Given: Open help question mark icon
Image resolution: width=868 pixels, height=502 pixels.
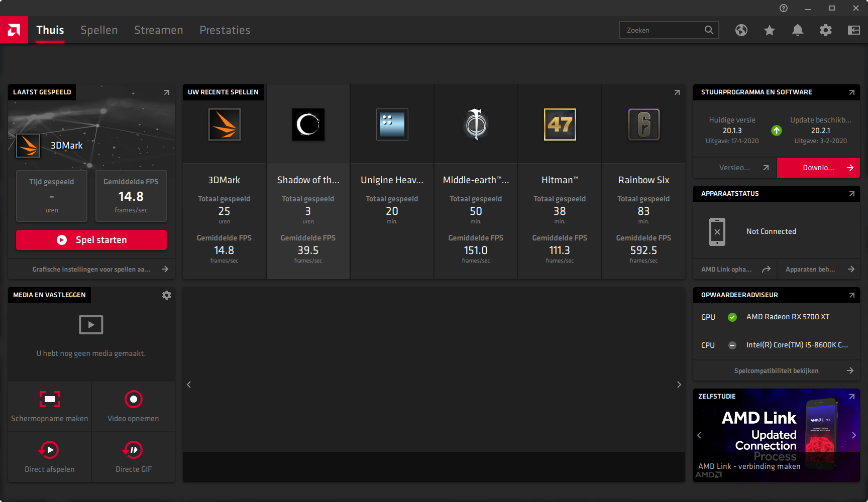Looking at the screenshot, I should click(784, 8).
